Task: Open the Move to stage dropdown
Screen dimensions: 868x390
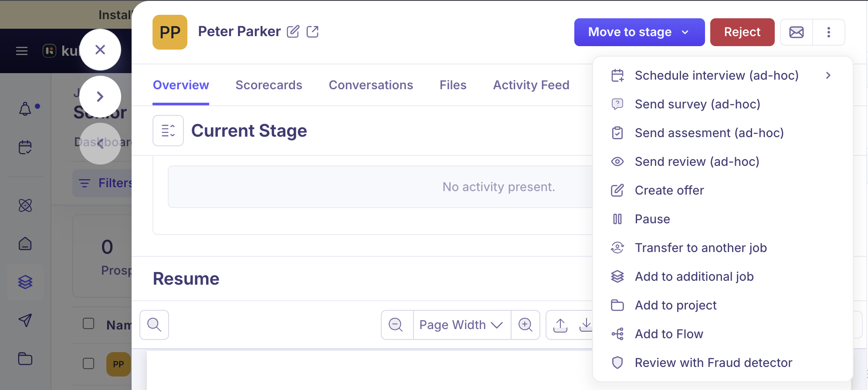Action: tap(639, 32)
